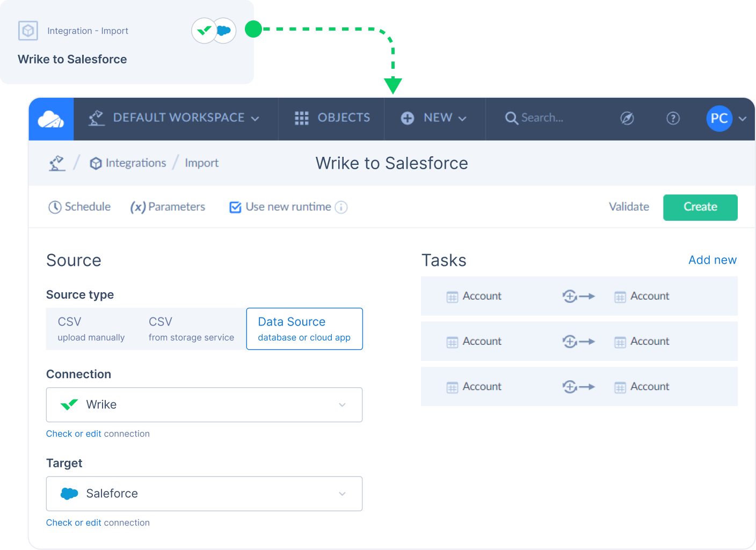Click the Wrike to Salesforce card title
This screenshot has height=550, width=756.
coord(72,60)
